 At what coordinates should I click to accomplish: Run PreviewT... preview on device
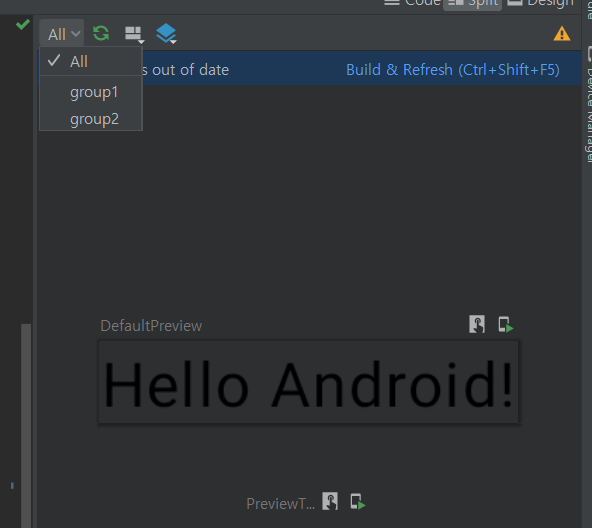point(358,502)
